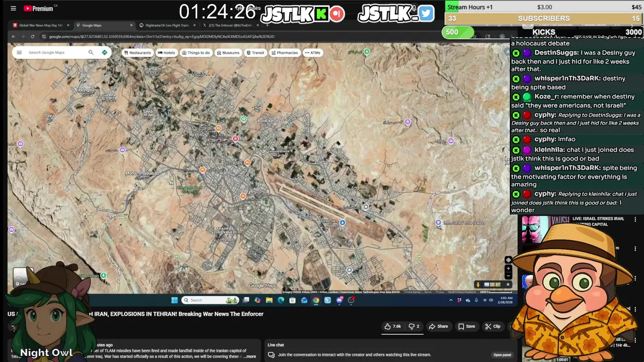The height and width of the screenshot is (362, 644).
Task: Show hidden icons chevron in system tray
Action: [450, 300]
